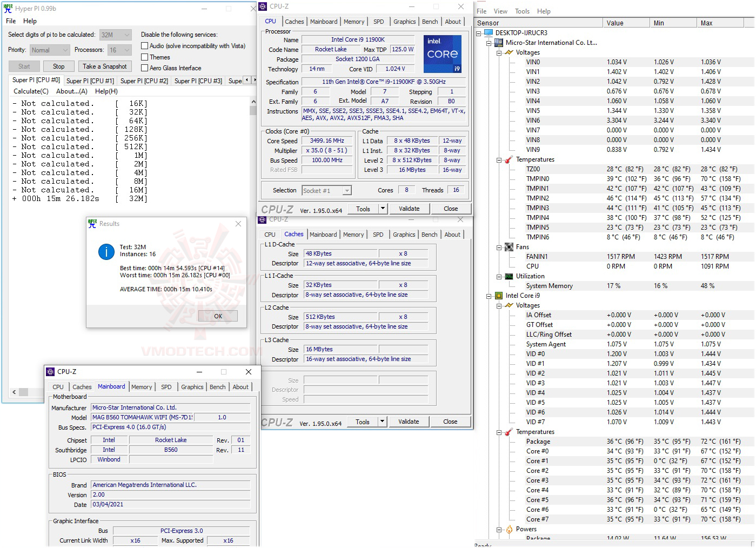Click the Core Speed field showing 3499.16 MHz

(x=327, y=141)
